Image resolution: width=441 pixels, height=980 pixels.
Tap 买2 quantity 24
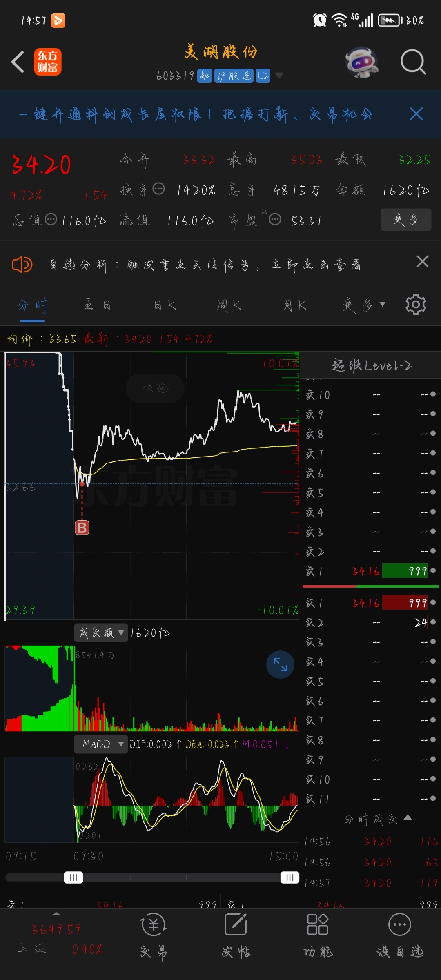tap(421, 623)
